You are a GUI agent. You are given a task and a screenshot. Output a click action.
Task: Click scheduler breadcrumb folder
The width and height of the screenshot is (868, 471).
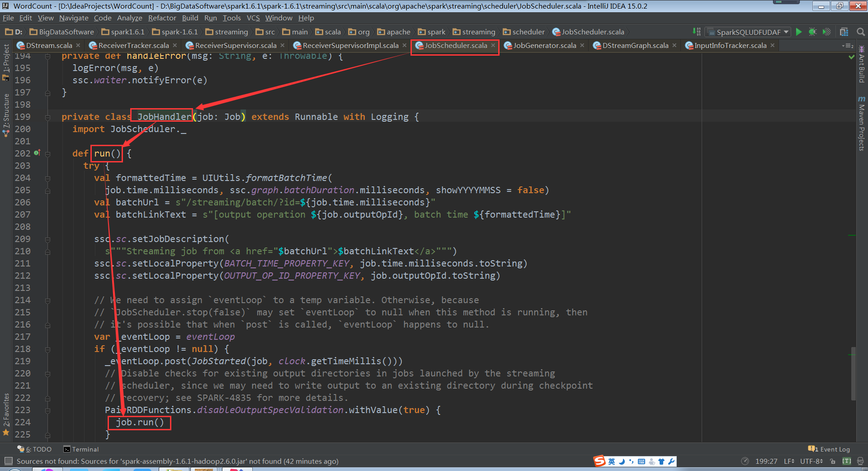[x=524, y=32]
